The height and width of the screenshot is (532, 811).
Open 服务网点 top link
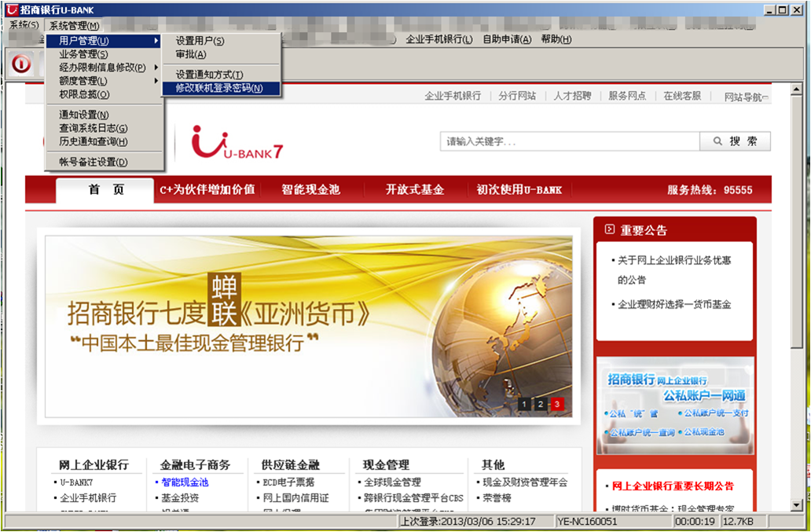point(627,96)
